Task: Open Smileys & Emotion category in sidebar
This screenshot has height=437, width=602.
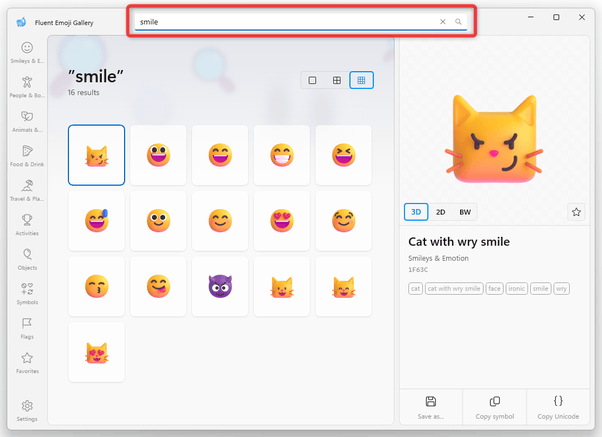Action: (27, 52)
